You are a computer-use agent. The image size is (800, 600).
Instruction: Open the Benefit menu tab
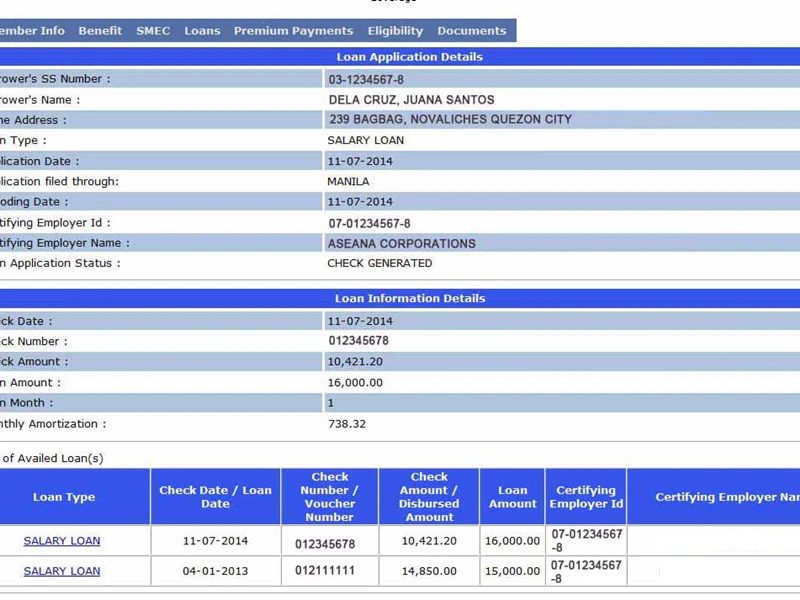click(x=100, y=31)
